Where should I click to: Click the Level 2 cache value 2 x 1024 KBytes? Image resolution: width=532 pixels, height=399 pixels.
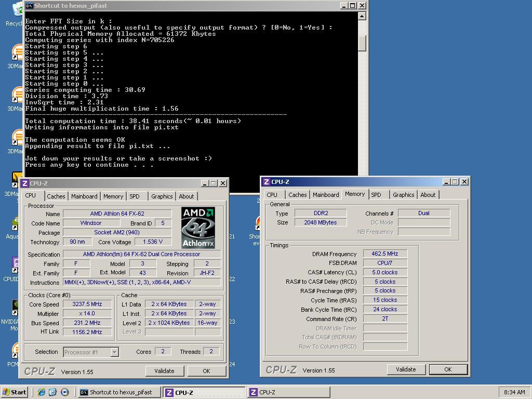tap(169, 323)
